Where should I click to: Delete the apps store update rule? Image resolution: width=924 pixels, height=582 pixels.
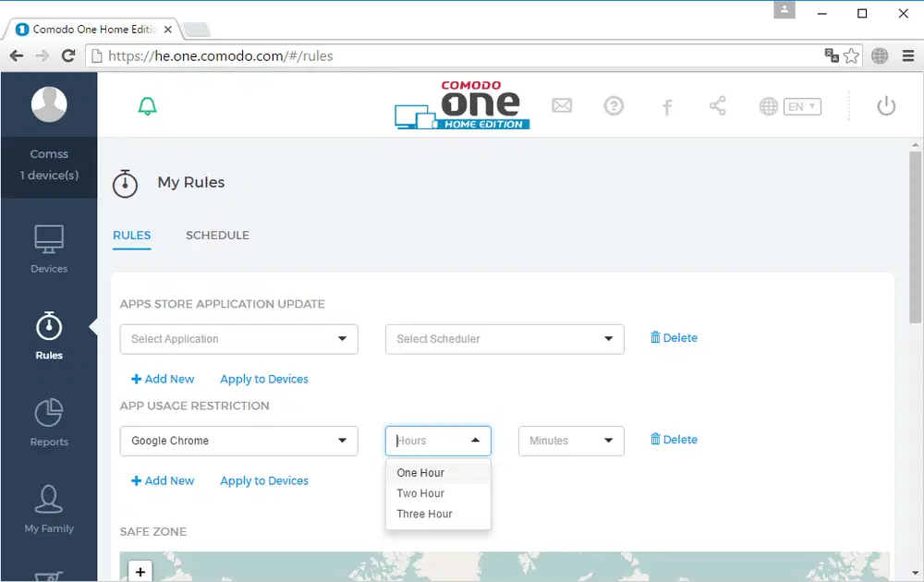(674, 337)
